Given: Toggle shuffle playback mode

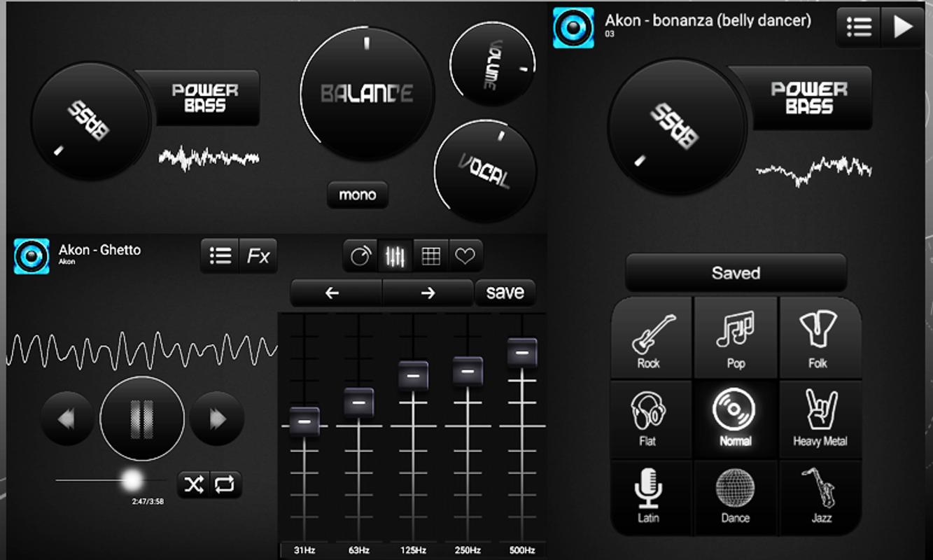Looking at the screenshot, I should [x=193, y=484].
